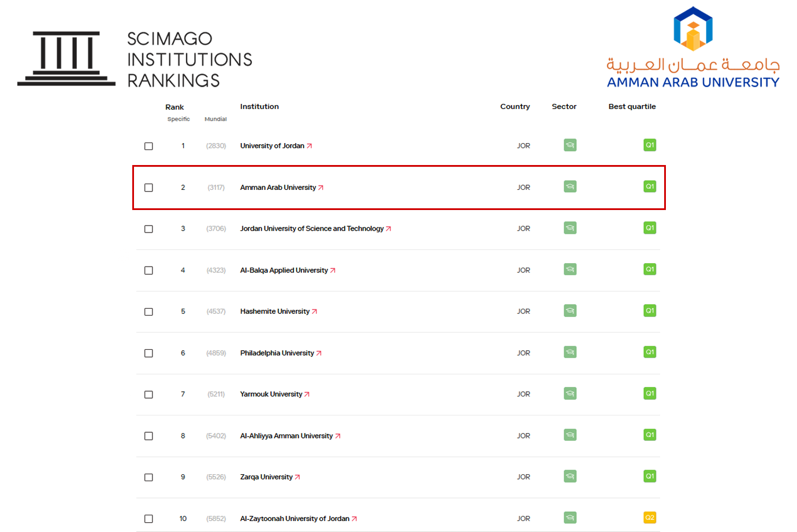Click the mundial rank value (3117)
This screenshot has height=532, width=797.
(216, 188)
